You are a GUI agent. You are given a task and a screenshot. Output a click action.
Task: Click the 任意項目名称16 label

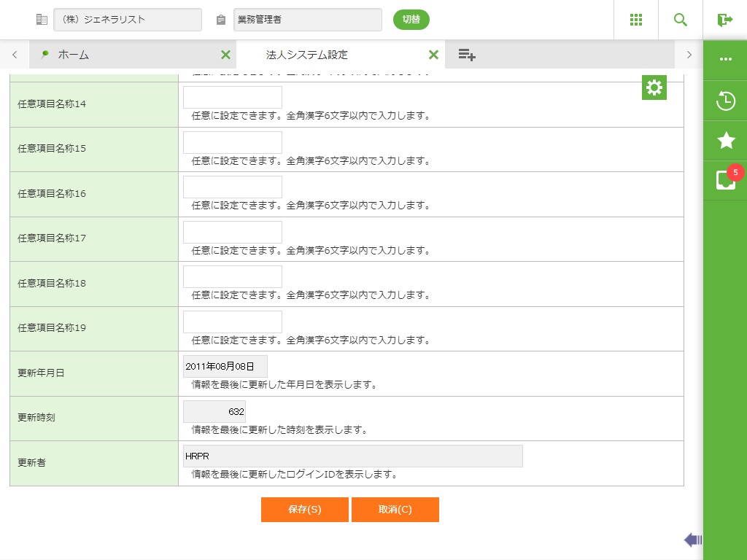point(52,193)
